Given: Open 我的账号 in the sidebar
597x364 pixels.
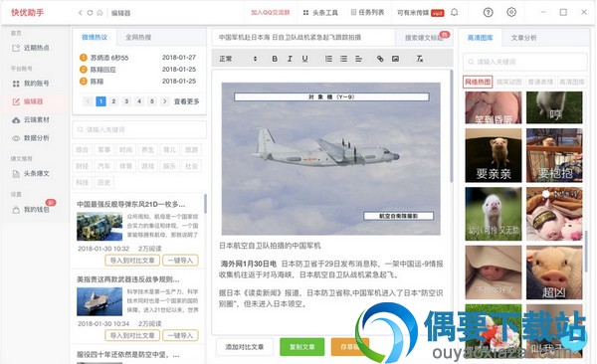Looking at the screenshot, I should point(31,84).
